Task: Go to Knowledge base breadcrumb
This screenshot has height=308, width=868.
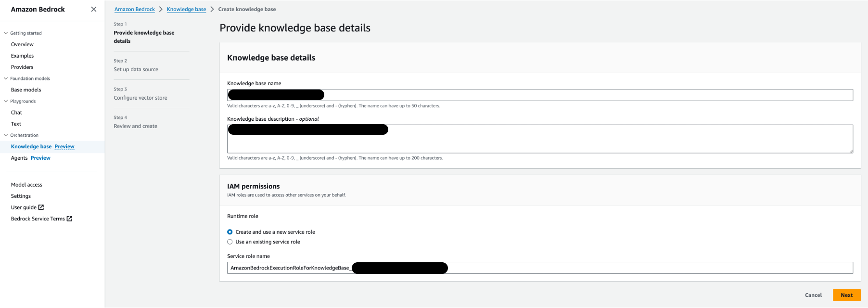Action: coord(186,9)
